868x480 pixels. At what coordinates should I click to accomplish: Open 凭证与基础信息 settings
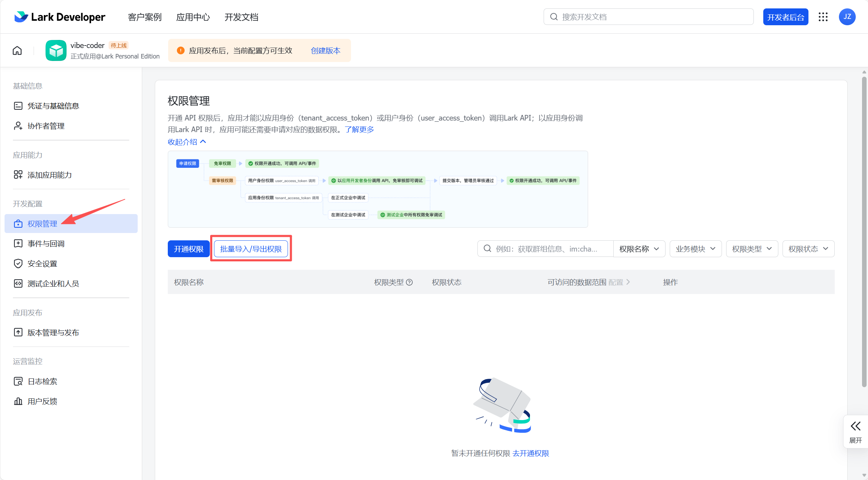point(53,105)
